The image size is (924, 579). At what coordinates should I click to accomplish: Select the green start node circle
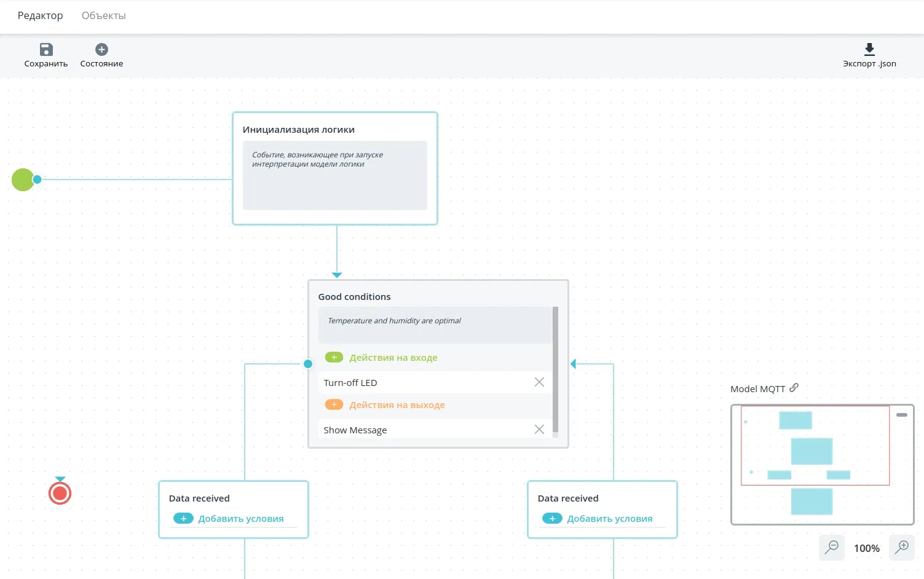23,179
